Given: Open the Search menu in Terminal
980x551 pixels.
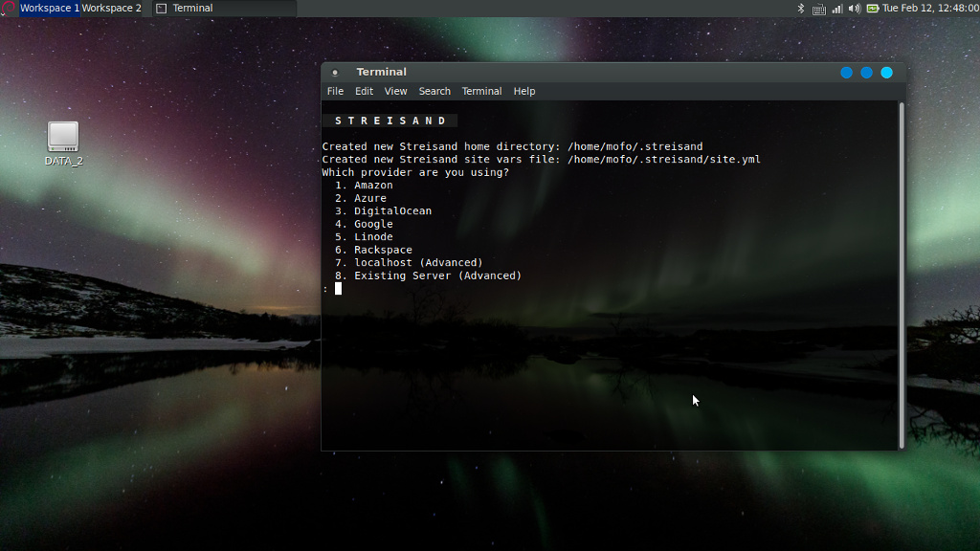Looking at the screenshot, I should (434, 91).
